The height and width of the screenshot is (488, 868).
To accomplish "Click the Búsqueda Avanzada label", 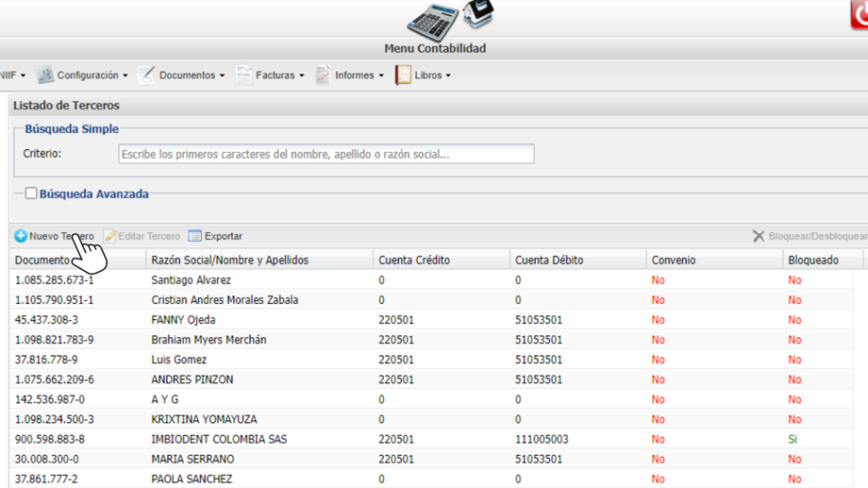I will (94, 194).
